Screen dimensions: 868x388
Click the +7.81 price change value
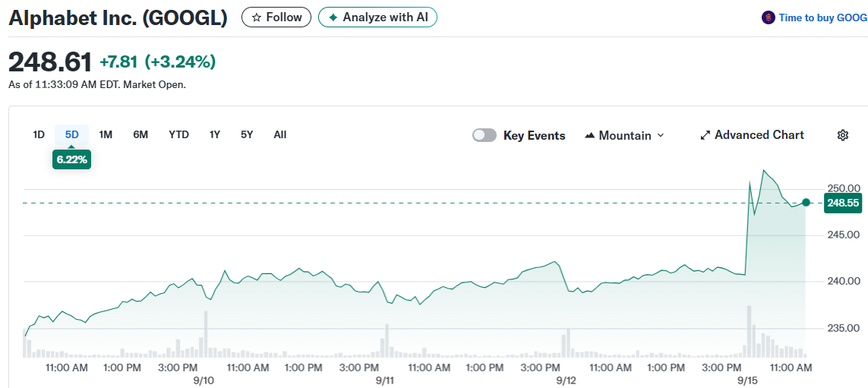[x=118, y=62]
